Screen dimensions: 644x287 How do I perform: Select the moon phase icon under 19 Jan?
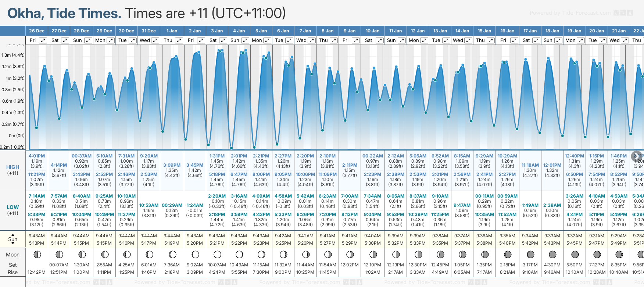575,254
